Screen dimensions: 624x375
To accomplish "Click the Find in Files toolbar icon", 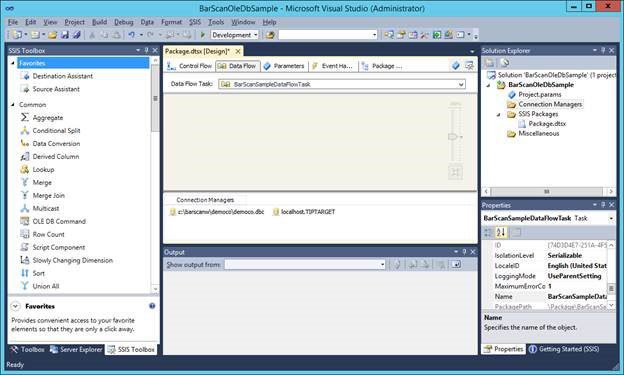I will tap(270, 35).
